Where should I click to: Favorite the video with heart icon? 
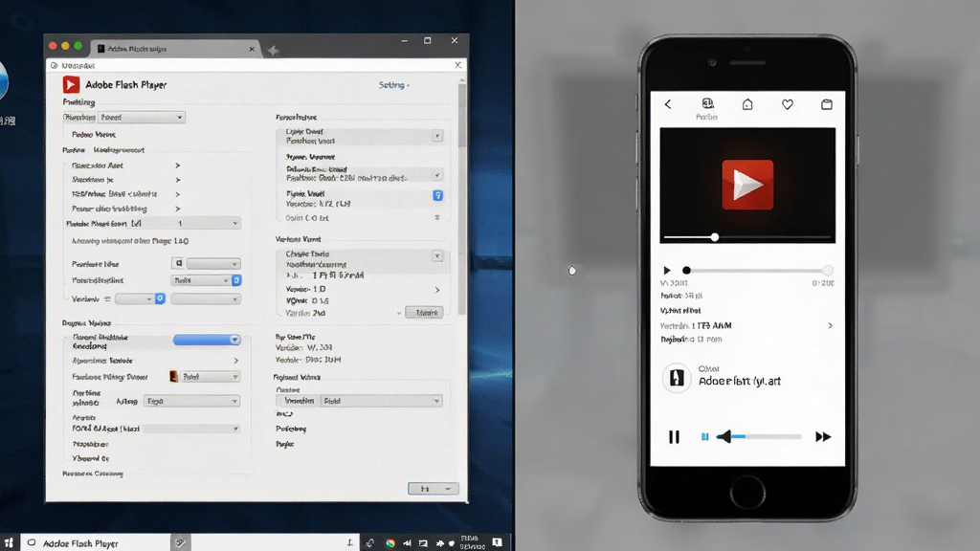click(x=788, y=104)
